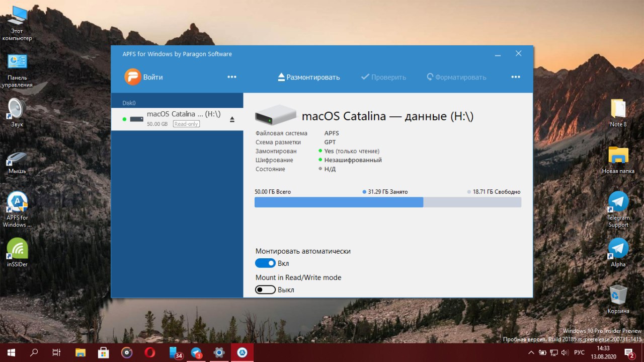Open Task View in the taskbar

coord(57,352)
